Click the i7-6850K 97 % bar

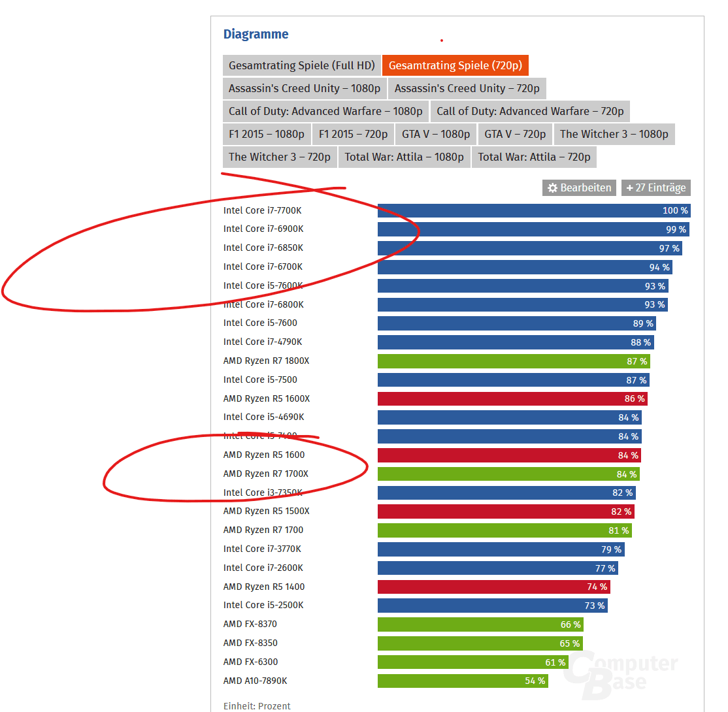[530, 248]
